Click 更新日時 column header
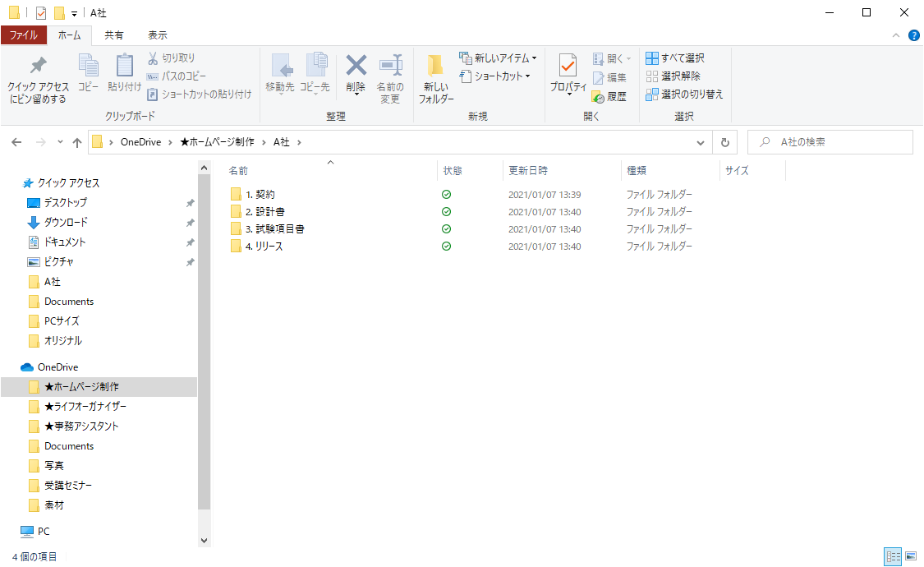 click(x=528, y=171)
